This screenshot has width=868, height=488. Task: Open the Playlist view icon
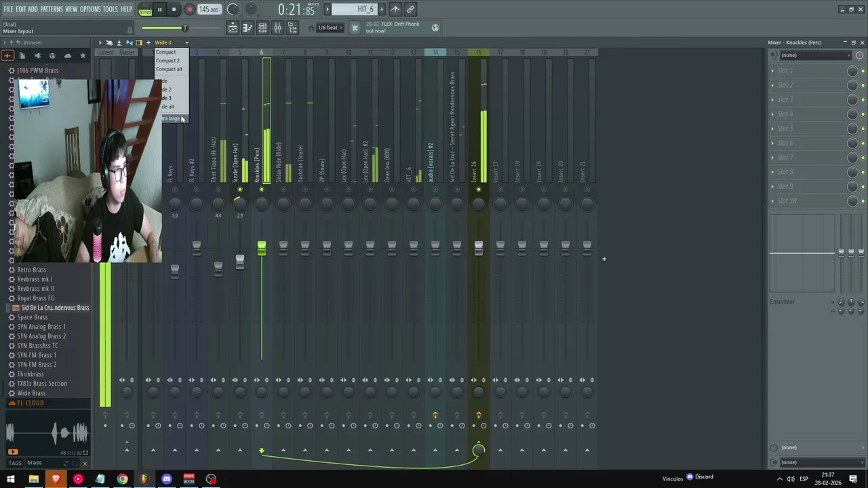[233, 28]
